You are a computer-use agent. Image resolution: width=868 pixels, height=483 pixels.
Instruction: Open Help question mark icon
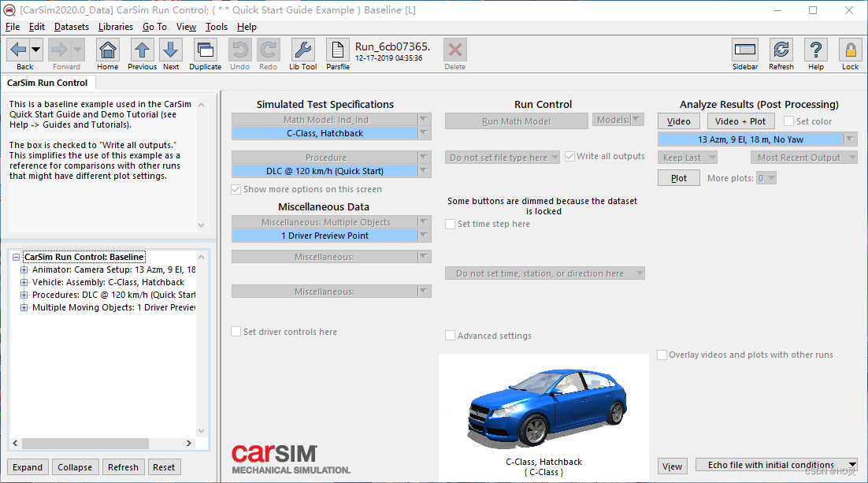816,50
